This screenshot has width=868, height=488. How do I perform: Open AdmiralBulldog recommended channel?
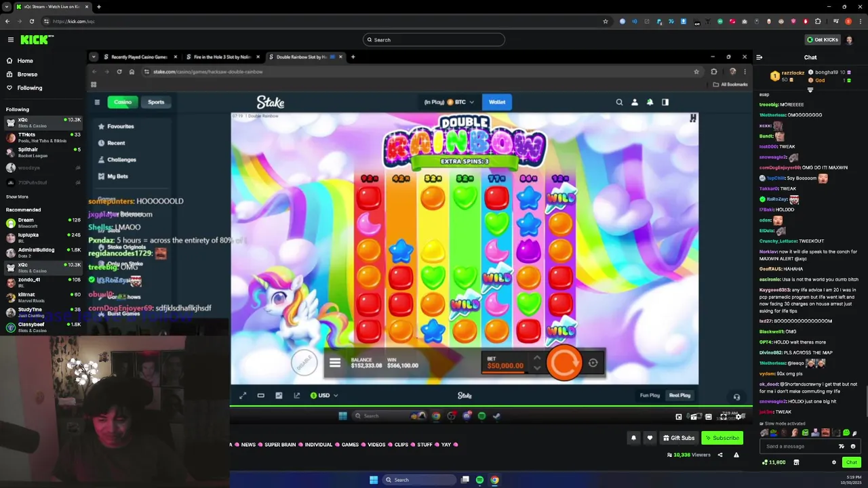[x=42, y=253]
